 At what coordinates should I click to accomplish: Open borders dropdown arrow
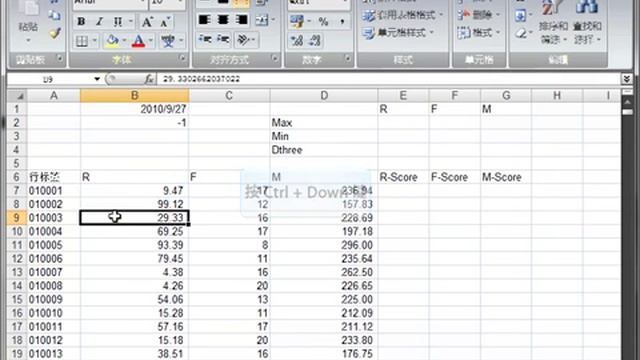pos(95,41)
